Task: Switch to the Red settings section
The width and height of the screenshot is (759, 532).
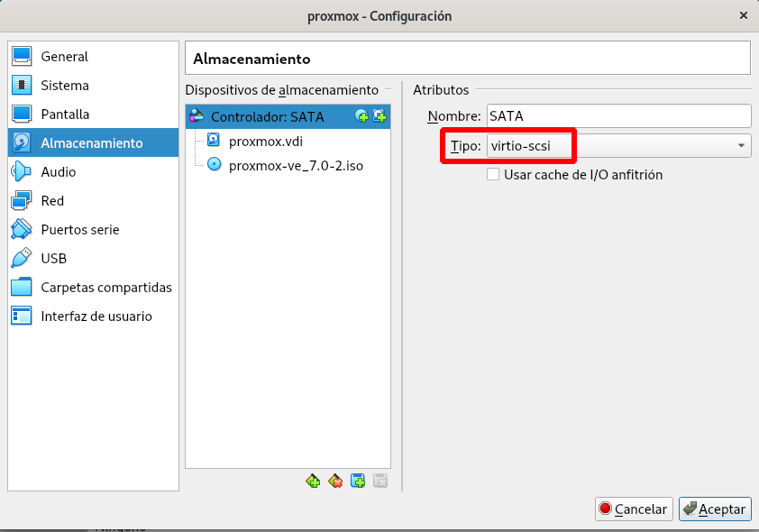Action: point(52,201)
